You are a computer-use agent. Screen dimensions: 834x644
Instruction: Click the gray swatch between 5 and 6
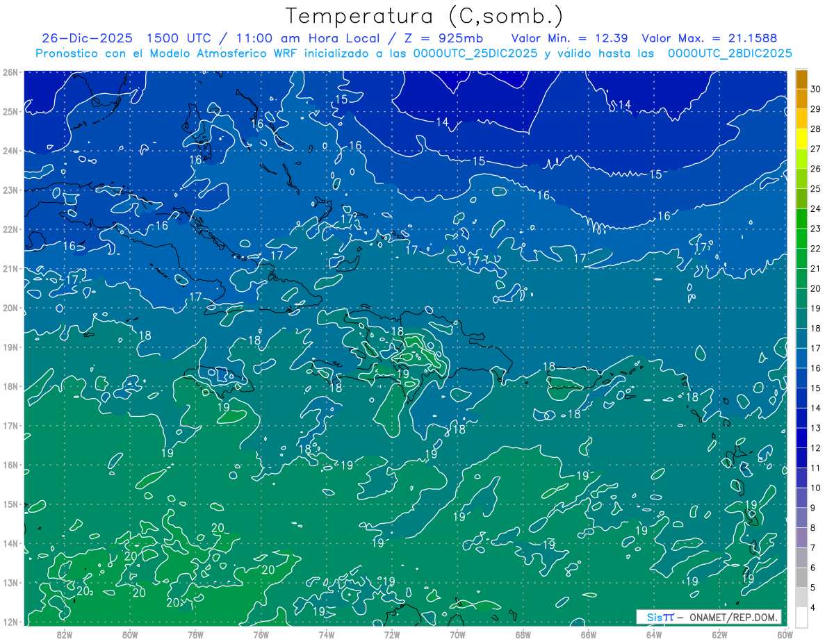pyautogui.click(x=801, y=577)
